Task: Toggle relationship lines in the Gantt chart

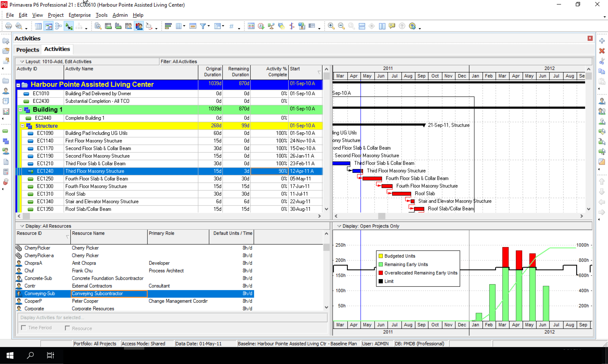Action: pos(69,26)
